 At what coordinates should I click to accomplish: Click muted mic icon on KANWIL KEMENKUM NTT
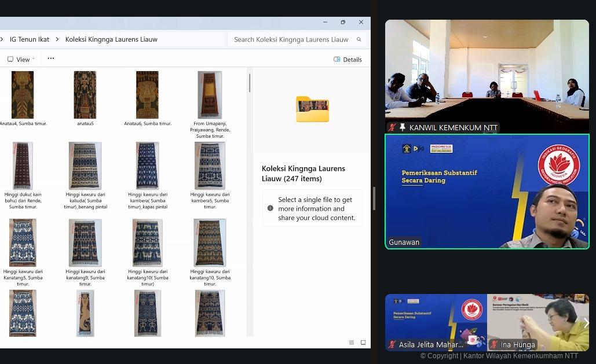393,127
